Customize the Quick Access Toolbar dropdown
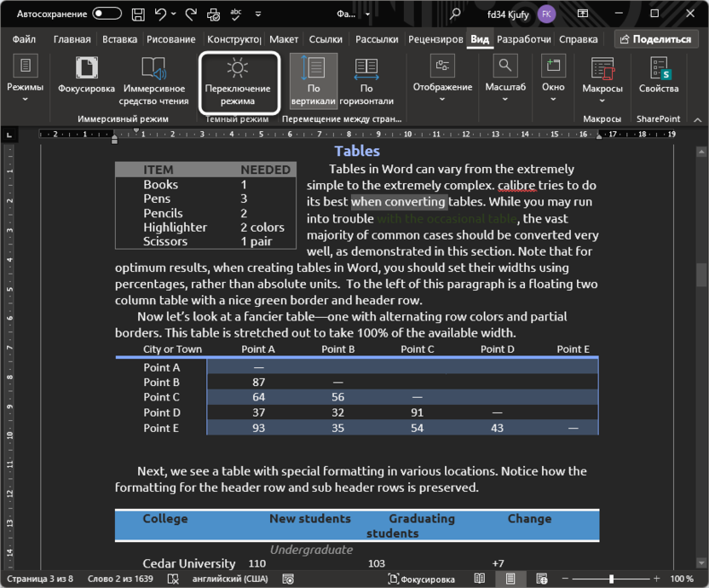Image resolution: width=709 pixels, height=588 pixels. tap(258, 14)
